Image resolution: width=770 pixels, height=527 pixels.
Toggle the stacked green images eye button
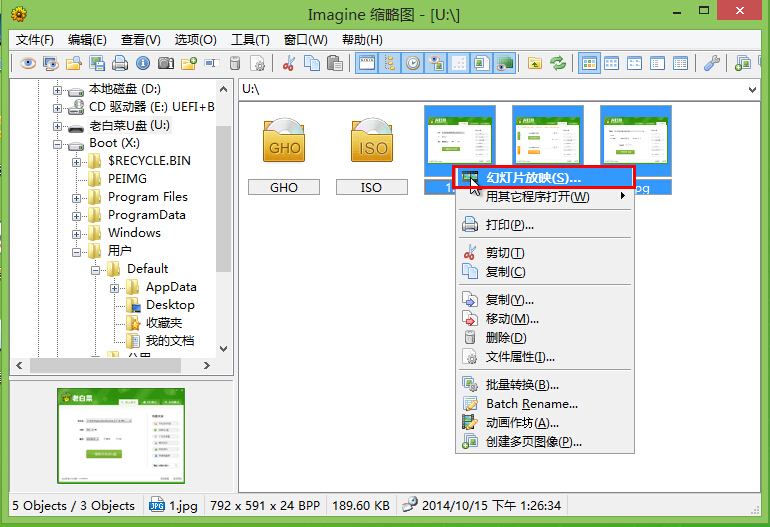pos(504,63)
